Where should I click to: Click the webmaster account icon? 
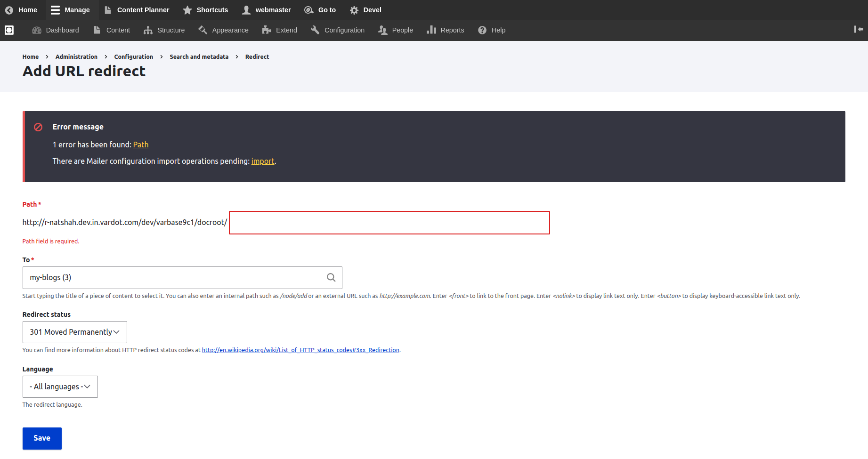pos(245,10)
